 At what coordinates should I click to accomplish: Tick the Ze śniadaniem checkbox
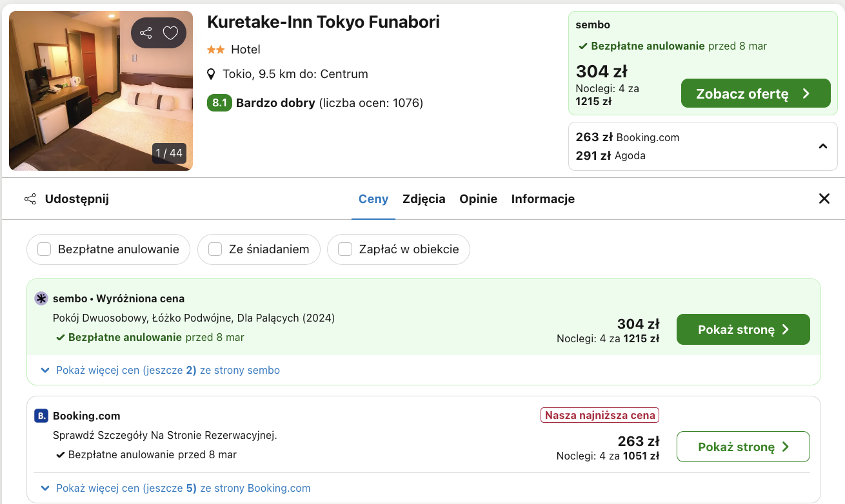click(x=215, y=249)
